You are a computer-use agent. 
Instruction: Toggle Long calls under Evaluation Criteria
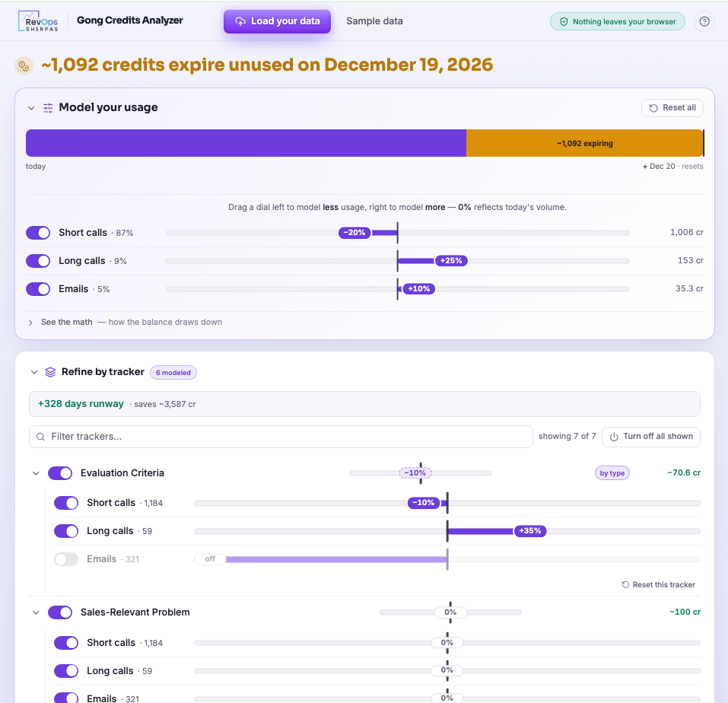click(x=66, y=531)
